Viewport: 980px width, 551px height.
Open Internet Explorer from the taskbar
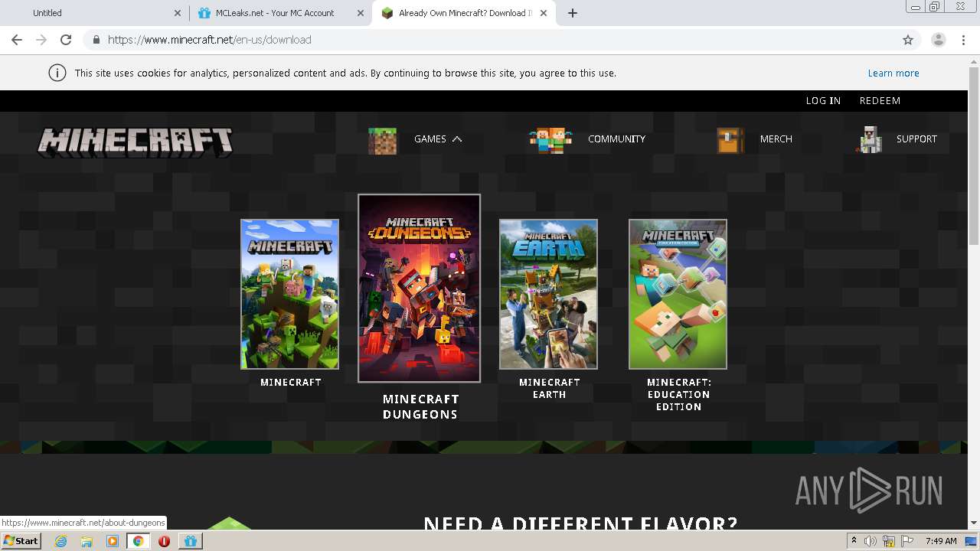60,541
